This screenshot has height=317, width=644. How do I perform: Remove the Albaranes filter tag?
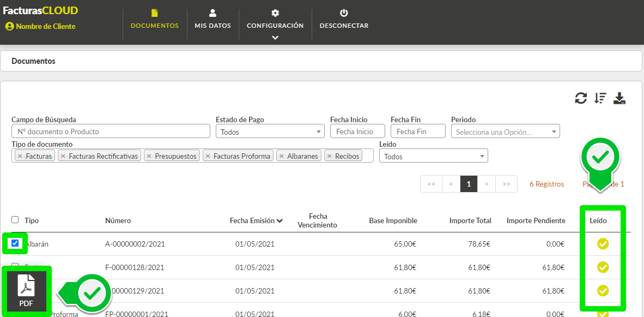click(282, 156)
